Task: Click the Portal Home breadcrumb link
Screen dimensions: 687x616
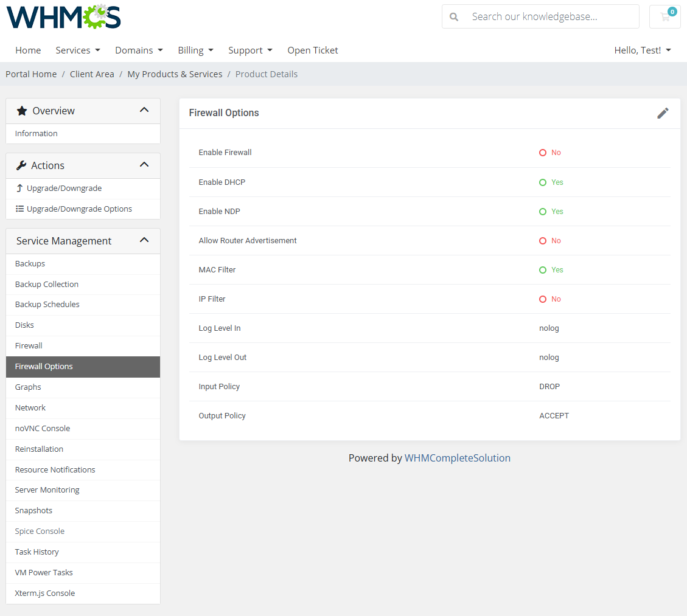Action: pos(31,74)
